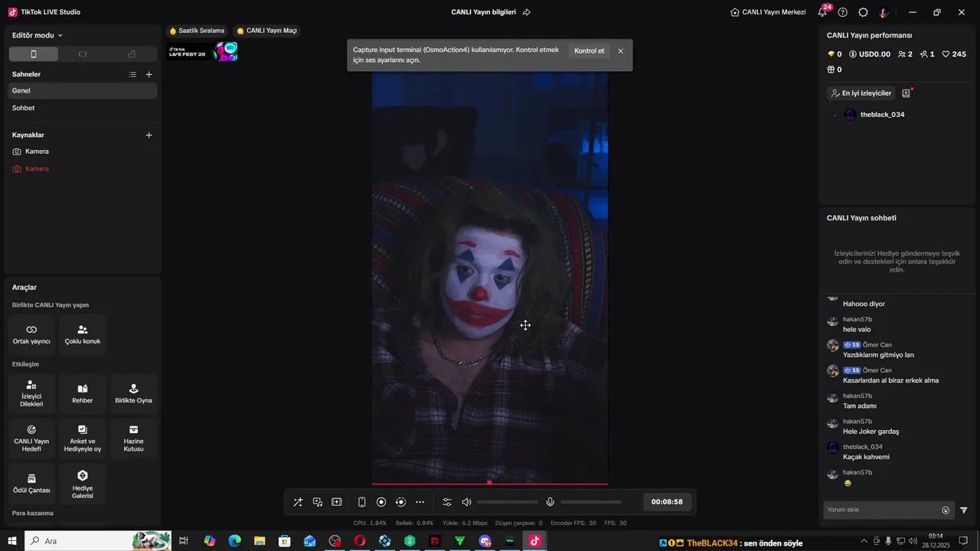
Task: Click the Kontrol et button
Action: (x=589, y=51)
